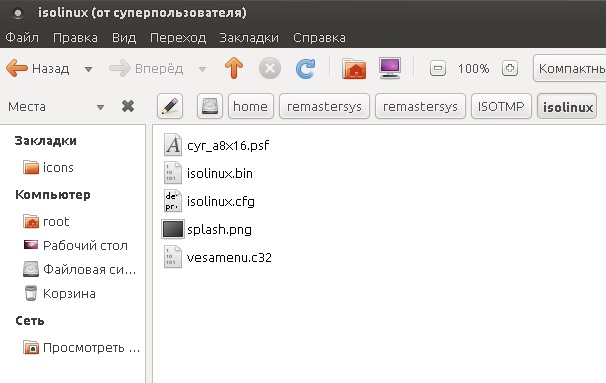The image size is (606, 383).
Task: Open Computer via the monitor icon
Action: (390, 68)
